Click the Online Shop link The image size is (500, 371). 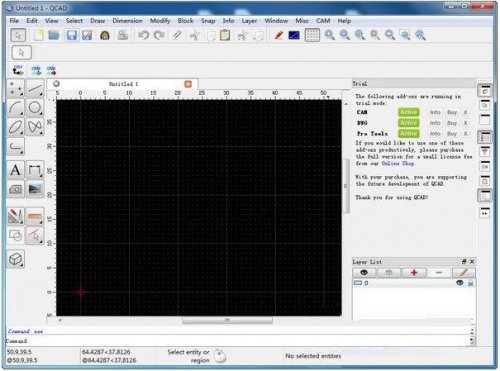398,163
